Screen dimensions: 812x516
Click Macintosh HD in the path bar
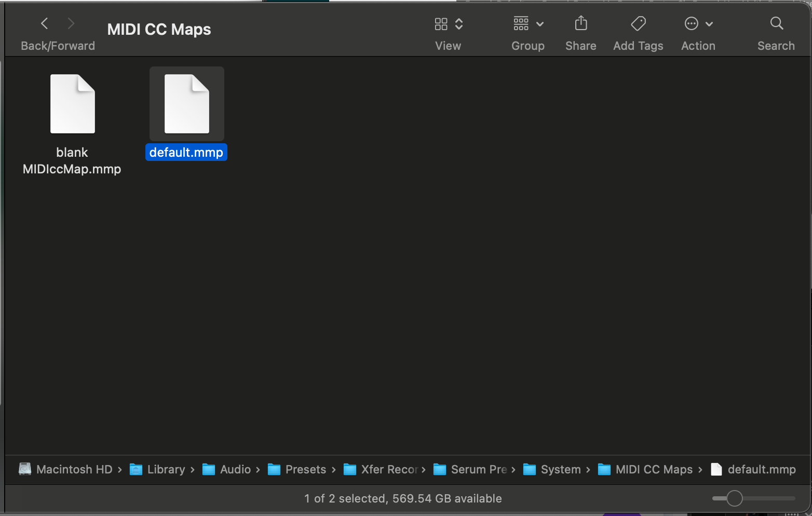point(65,469)
